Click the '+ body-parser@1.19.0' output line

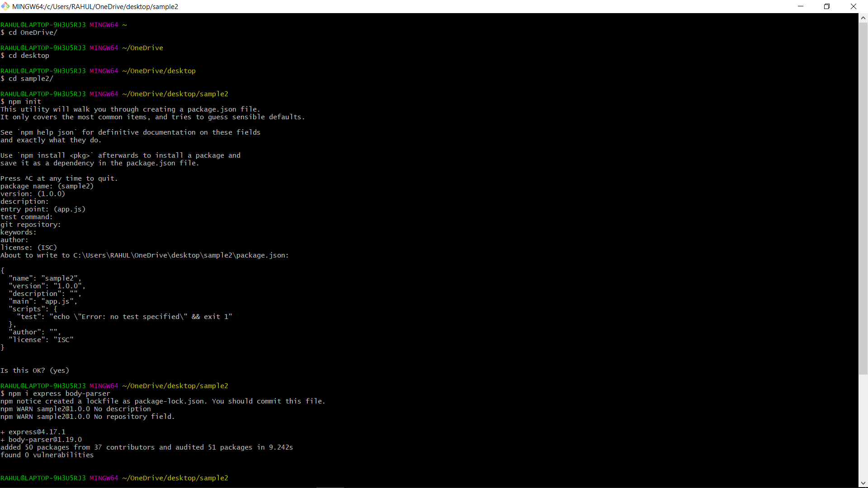41,440
